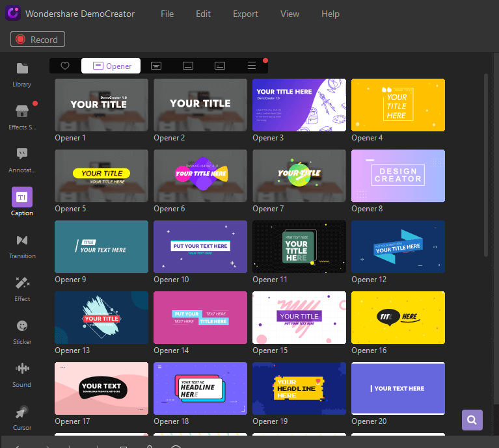Choose the Opener 17 pink template
Image resolution: width=499 pixels, height=448 pixels.
(101, 389)
